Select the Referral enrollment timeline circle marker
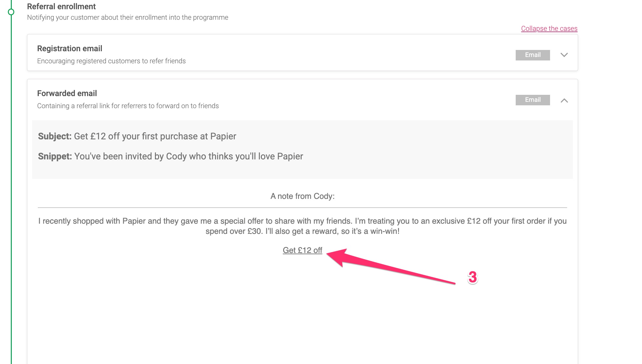642x364 pixels. tap(11, 12)
